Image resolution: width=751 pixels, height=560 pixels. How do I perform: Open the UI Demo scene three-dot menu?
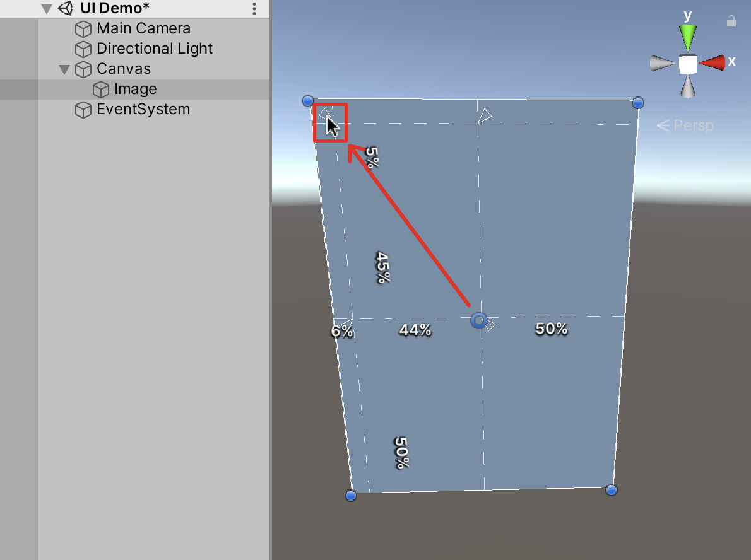point(254,9)
